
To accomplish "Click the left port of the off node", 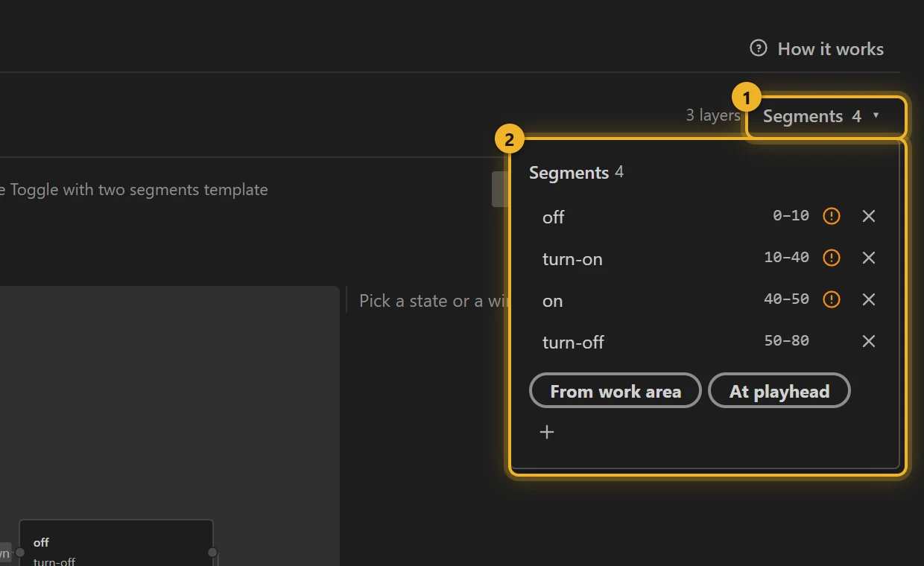I will [20, 553].
